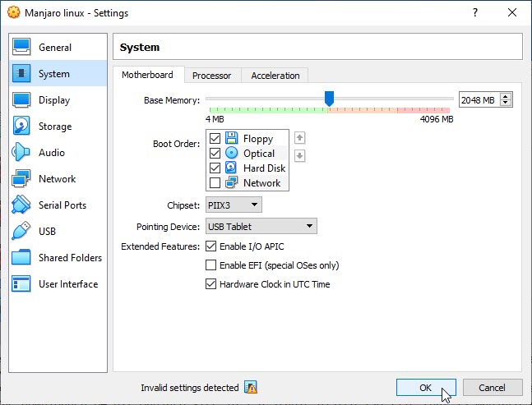
Task: Click the 'Invalid settings detected' message
Action: coord(190,388)
